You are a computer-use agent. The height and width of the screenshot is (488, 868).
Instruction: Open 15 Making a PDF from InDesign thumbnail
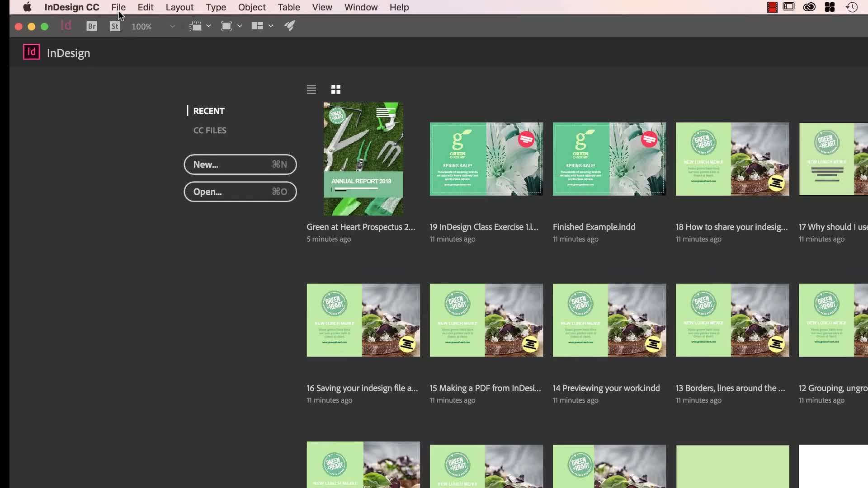[486, 320]
